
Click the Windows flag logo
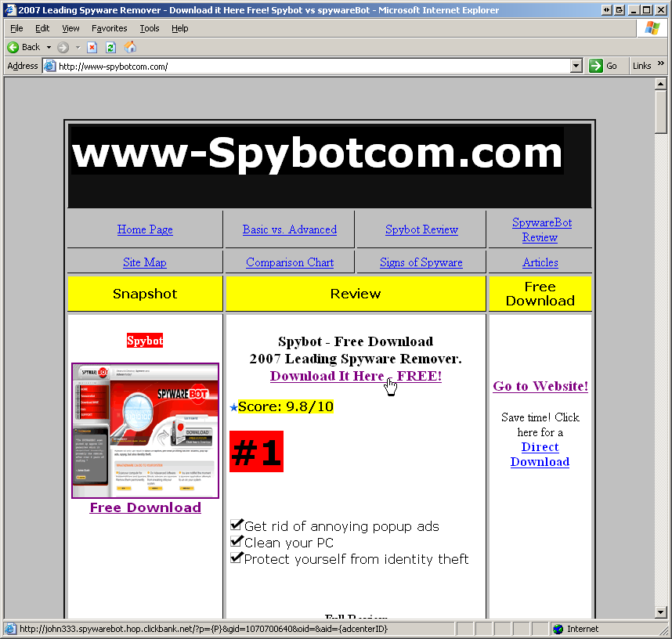(x=652, y=28)
